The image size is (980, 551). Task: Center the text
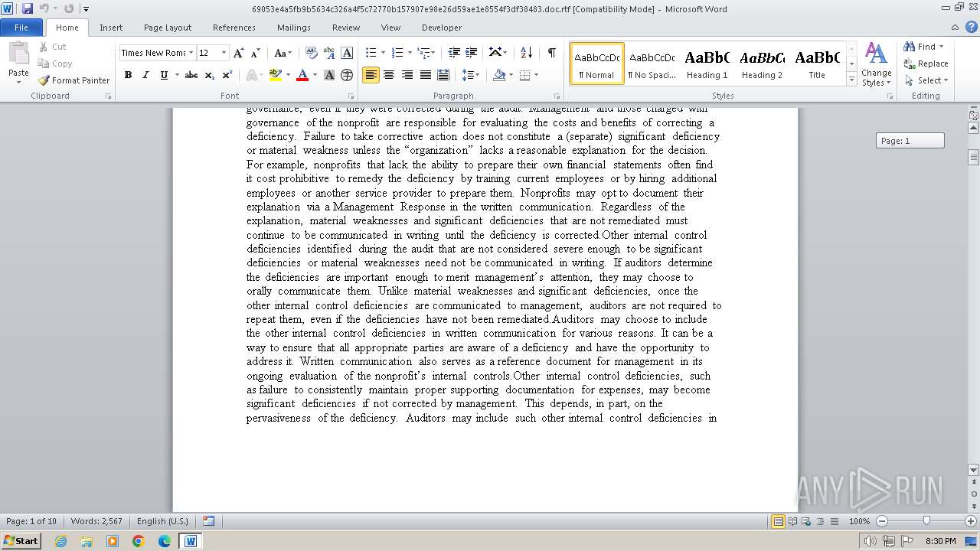pyautogui.click(x=389, y=75)
